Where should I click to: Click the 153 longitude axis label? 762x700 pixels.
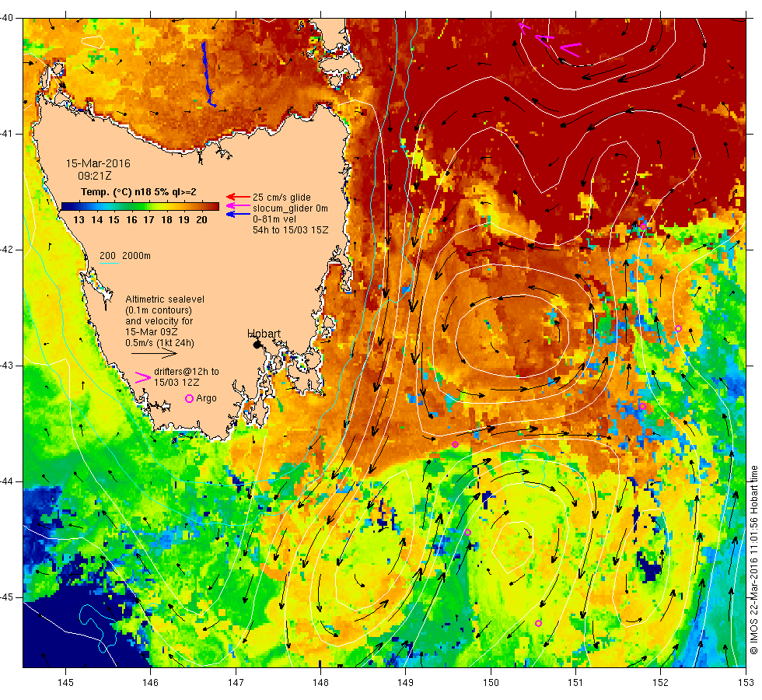pos(746,683)
